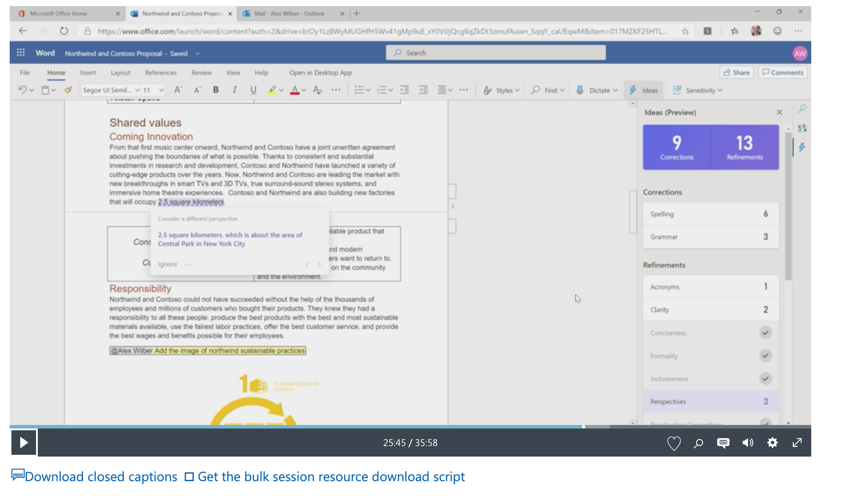Screen dimensions: 842x504
Task: Click the Paste clipboard icon
Action: coord(45,90)
